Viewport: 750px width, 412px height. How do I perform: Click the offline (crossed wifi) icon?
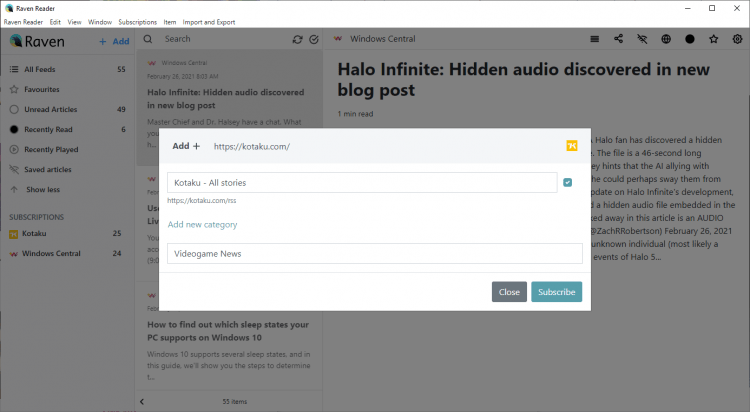pyautogui.click(x=642, y=39)
